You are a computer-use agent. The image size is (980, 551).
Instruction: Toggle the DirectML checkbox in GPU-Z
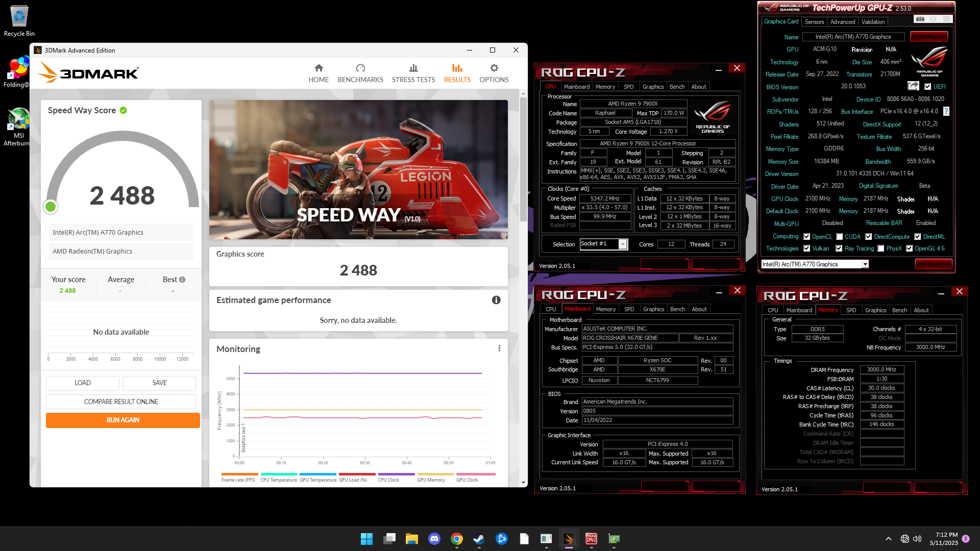pyautogui.click(x=918, y=237)
